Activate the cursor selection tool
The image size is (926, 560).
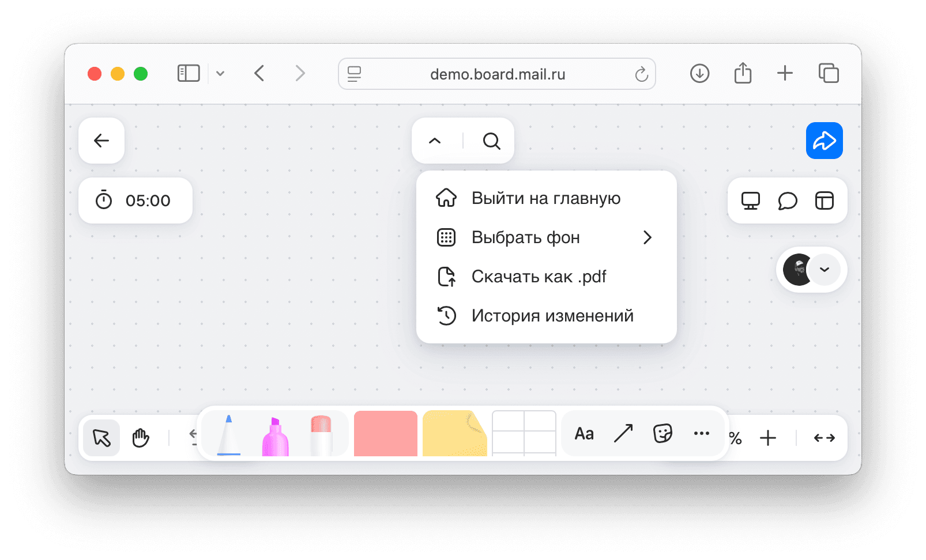(101, 438)
